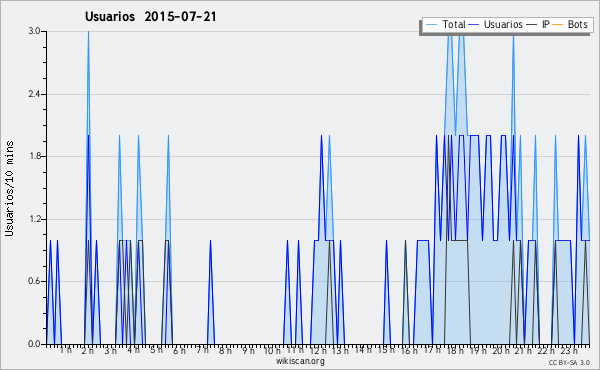The width and height of the screenshot is (600, 370).
Task: Click the '21 h' x-axis label
Action: [x=523, y=351]
